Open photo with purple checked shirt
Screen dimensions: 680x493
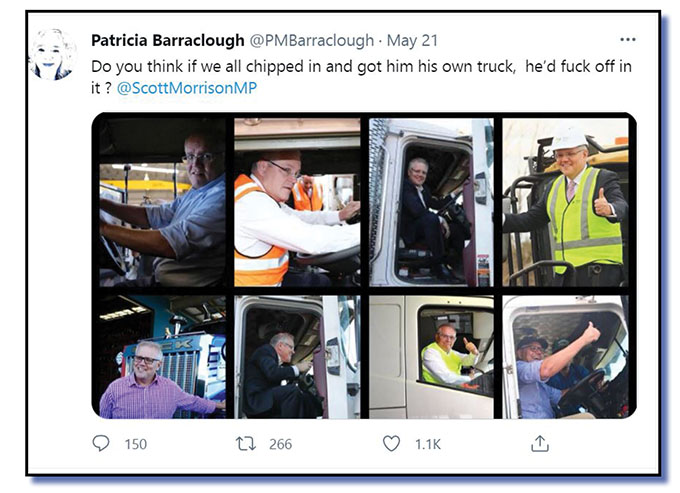(x=163, y=357)
